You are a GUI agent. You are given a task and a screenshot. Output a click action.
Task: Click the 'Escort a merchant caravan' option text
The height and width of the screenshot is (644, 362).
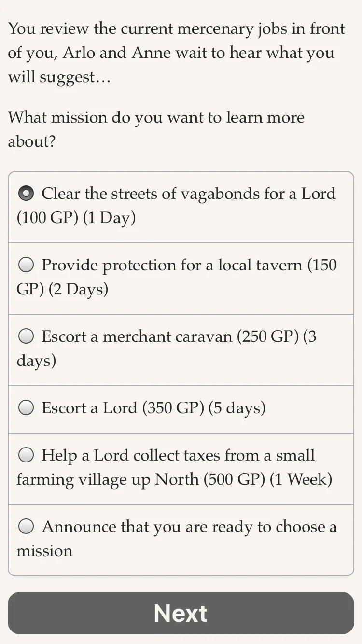coord(137,336)
